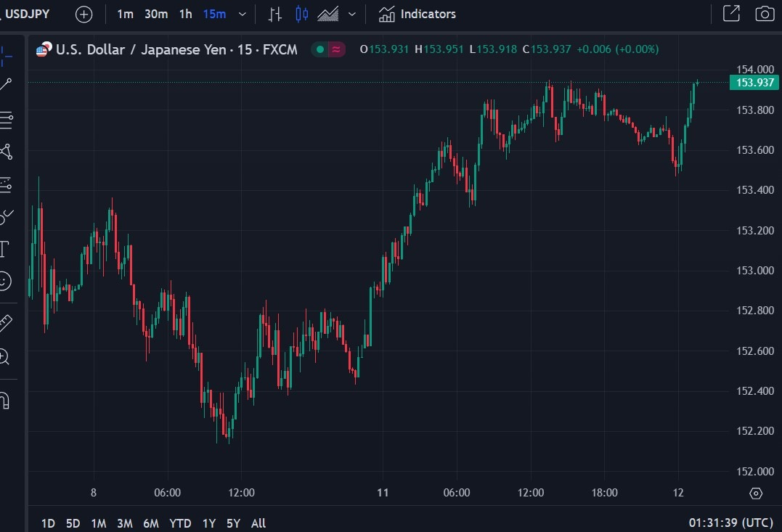Open the Fibonacci retracement tool
Screen dimensions: 782x532
click(x=6, y=120)
